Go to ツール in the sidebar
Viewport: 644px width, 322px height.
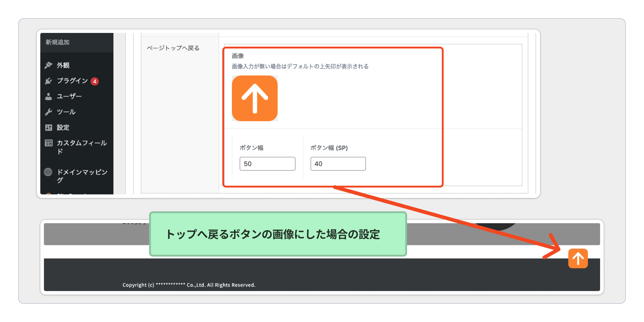pyautogui.click(x=66, y=112)
